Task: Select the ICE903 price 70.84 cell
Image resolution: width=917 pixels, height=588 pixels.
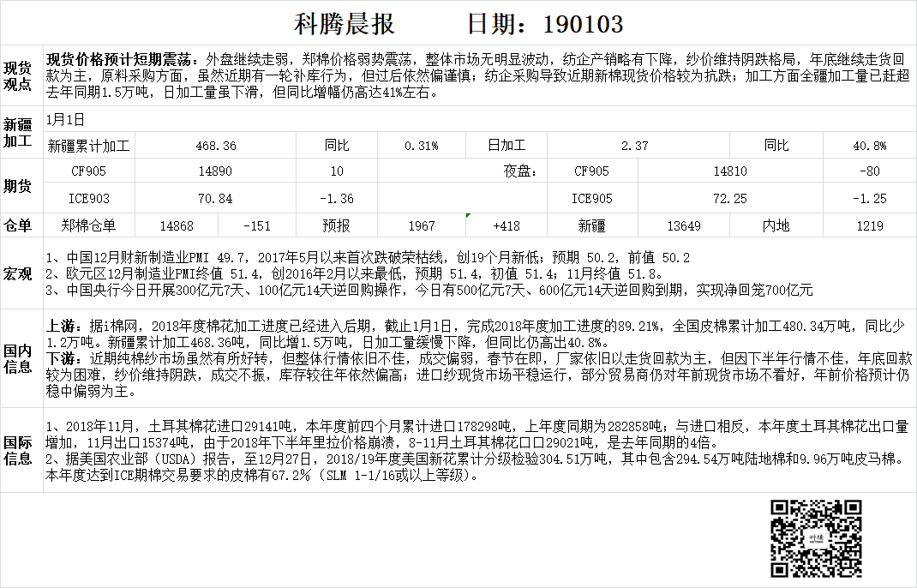Action: [x=215, y=198]
